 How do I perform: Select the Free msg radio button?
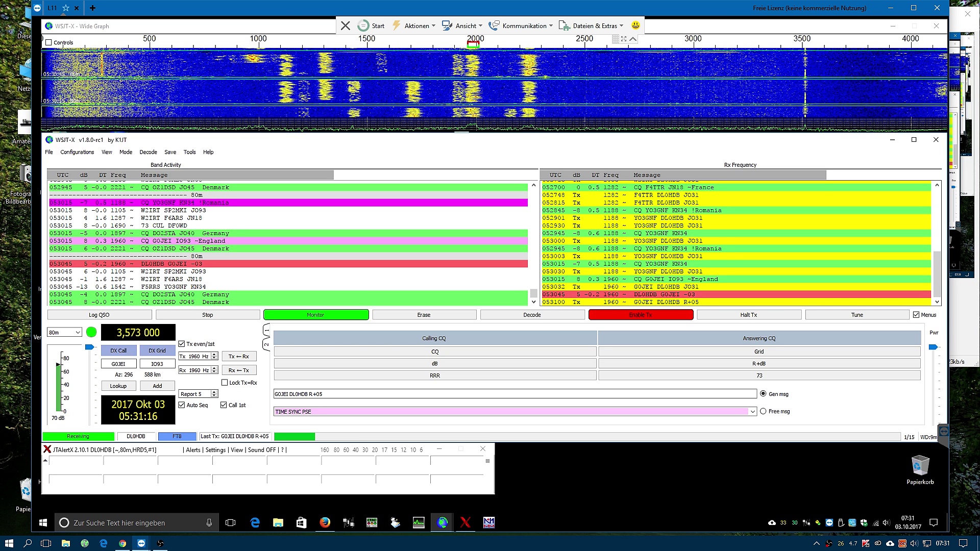(763, 411)
